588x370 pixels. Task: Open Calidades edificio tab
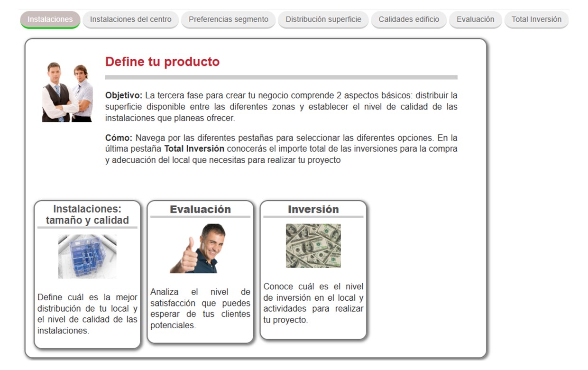click(x=409, y=19)
